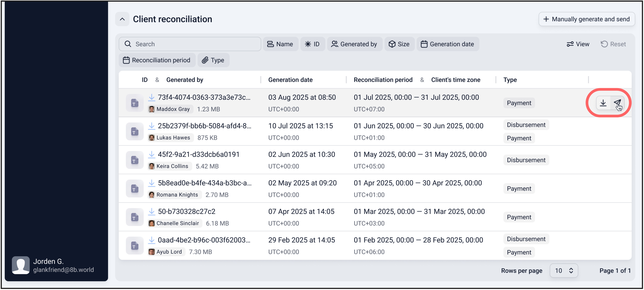Click file icon of the Ayub Lord row

click(x=135, y=246)
